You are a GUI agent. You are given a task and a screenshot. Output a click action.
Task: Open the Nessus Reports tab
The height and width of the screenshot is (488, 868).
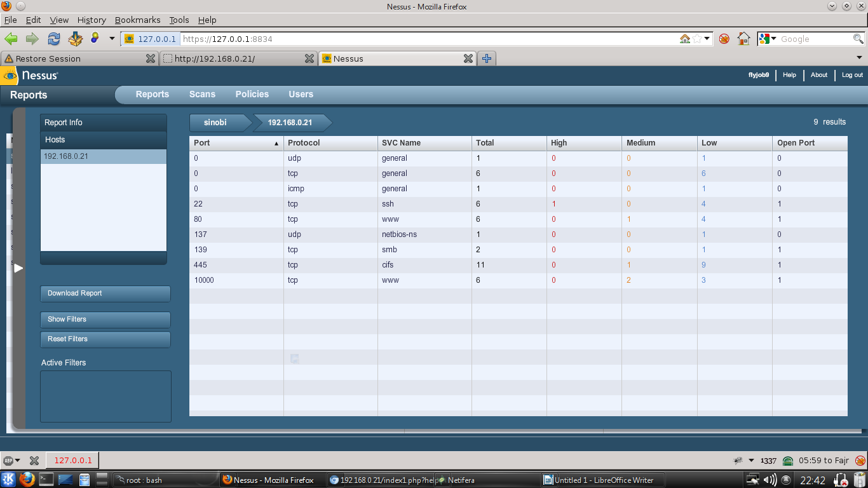153,94
